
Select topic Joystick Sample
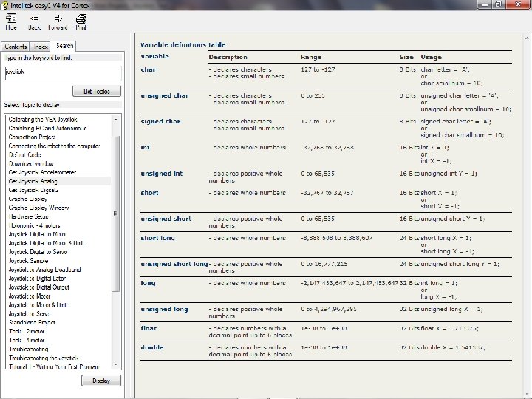pos(28,261)
